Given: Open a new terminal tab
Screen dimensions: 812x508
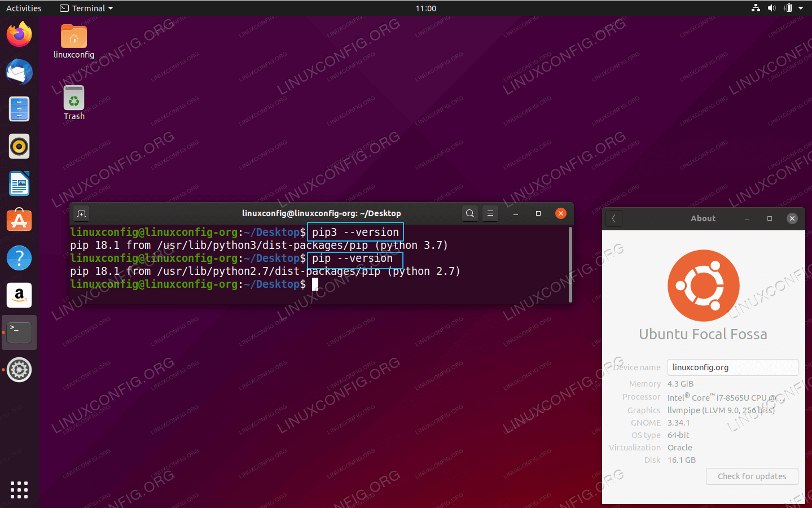Looking at the screenshot, I should tap(81, 213).
